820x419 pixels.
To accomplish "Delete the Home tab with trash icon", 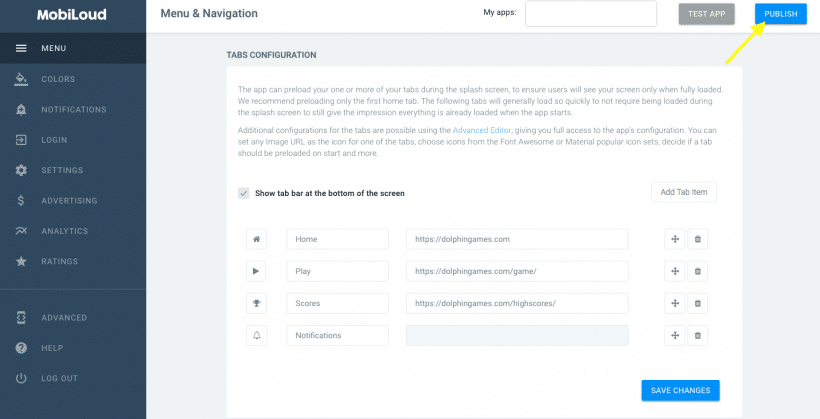I will (698, 239).
